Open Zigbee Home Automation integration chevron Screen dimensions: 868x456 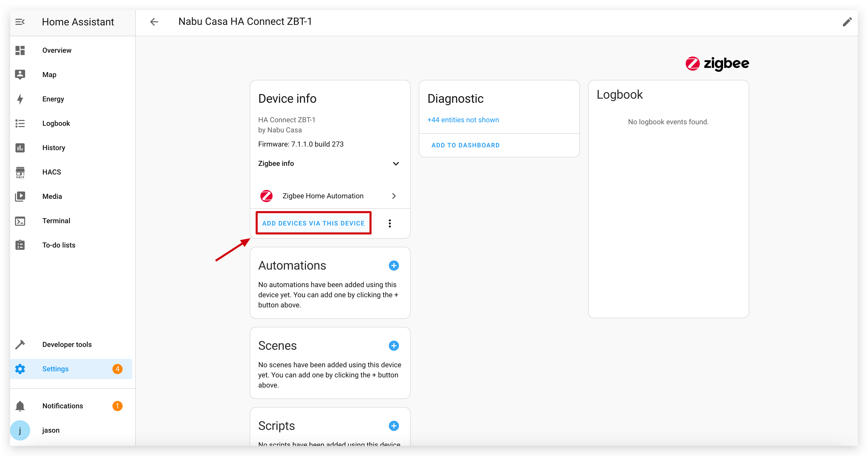(x=394, y=196)
